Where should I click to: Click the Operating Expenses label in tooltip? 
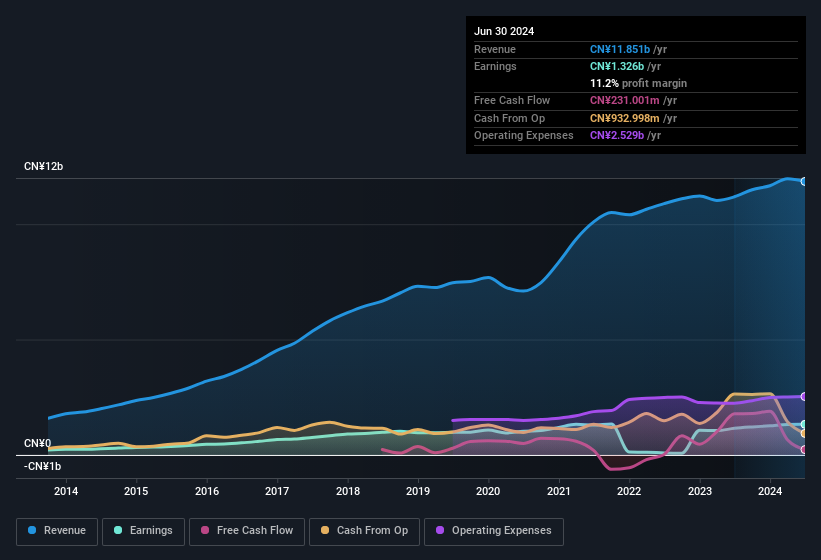(524, 136)
